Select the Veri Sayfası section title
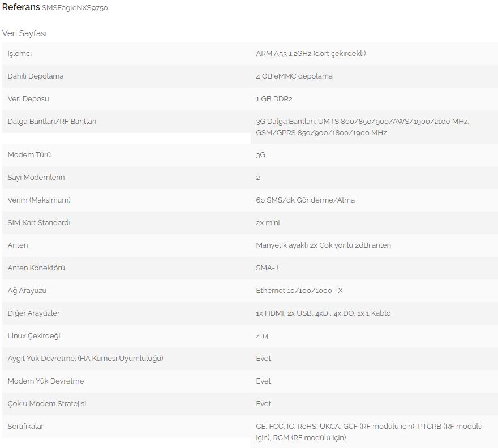 24,33
